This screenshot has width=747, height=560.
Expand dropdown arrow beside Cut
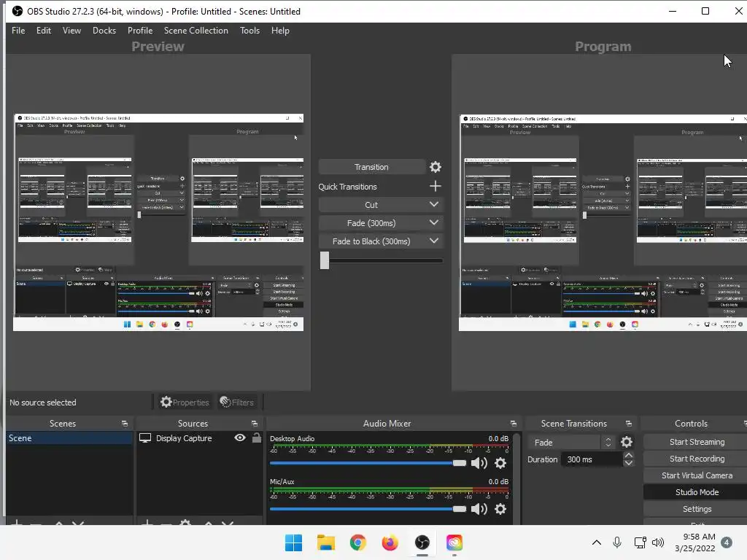coord(434,204)
